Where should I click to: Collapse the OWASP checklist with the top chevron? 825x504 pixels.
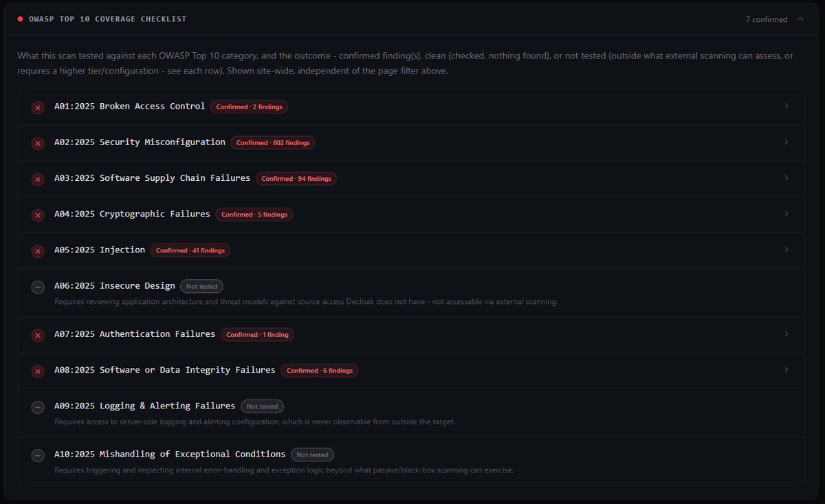tap(800, 19)
